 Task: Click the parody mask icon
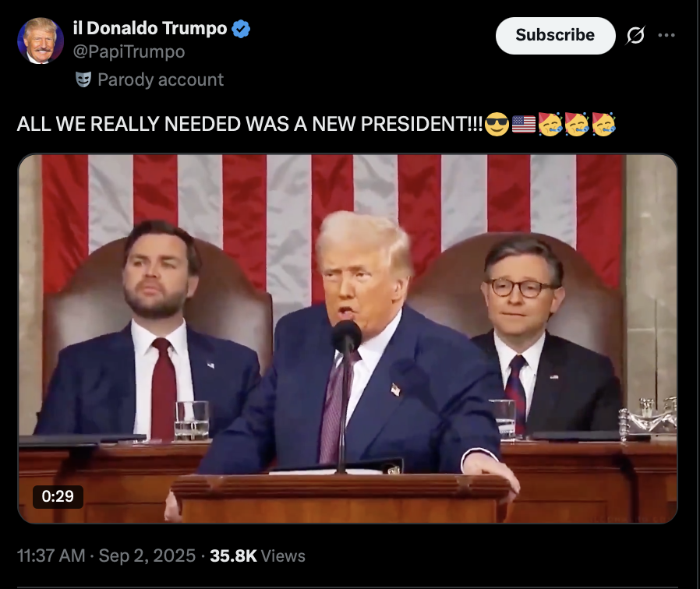(83, 79)
